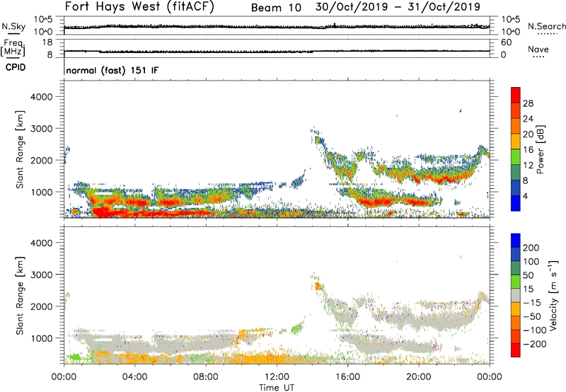Click the 'Velocity [m s⁻¹]' colorbar label

click(x=553, y=295)
